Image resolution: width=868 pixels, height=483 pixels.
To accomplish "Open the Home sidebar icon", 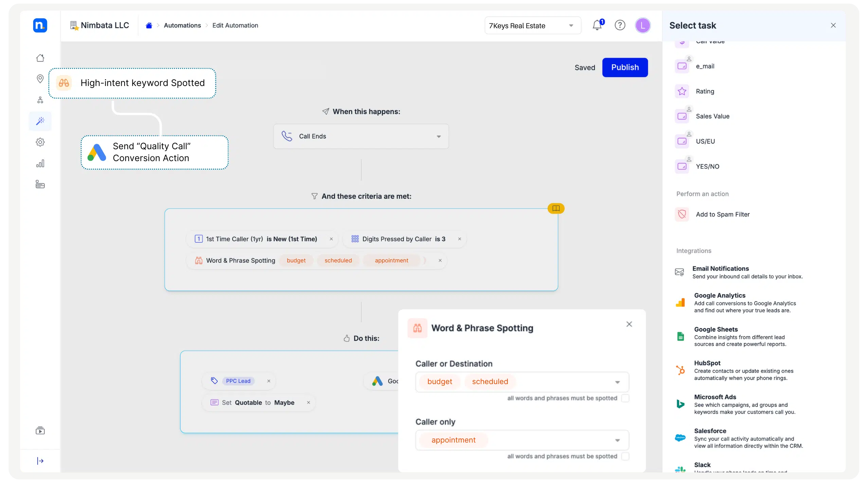I will [40, 57].
